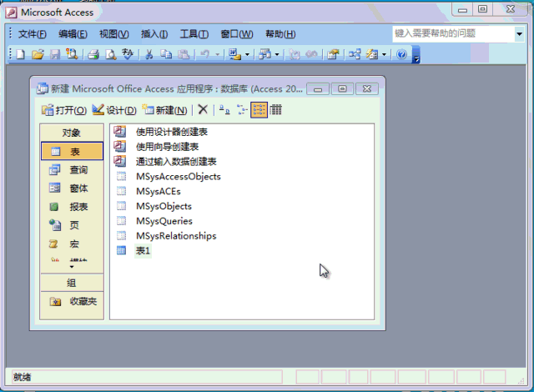Open the 插入(I) menu
This screenshot has width=534, height=392.
(154, 34)
